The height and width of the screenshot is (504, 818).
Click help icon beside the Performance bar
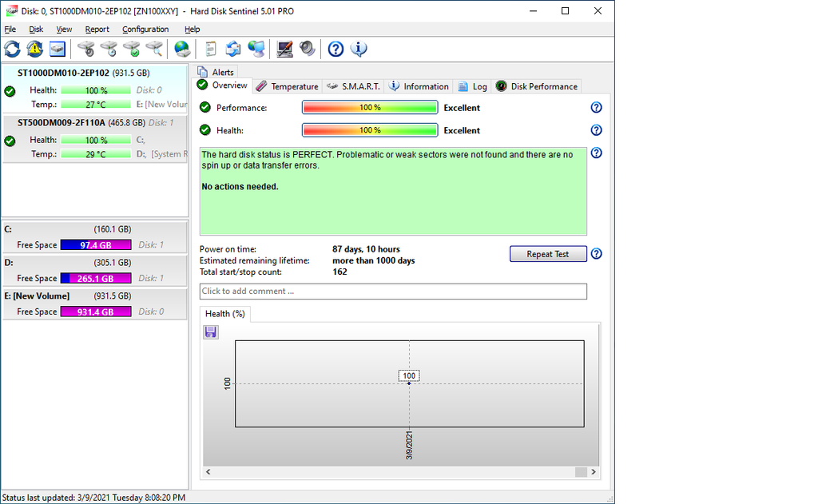[596, 108]
